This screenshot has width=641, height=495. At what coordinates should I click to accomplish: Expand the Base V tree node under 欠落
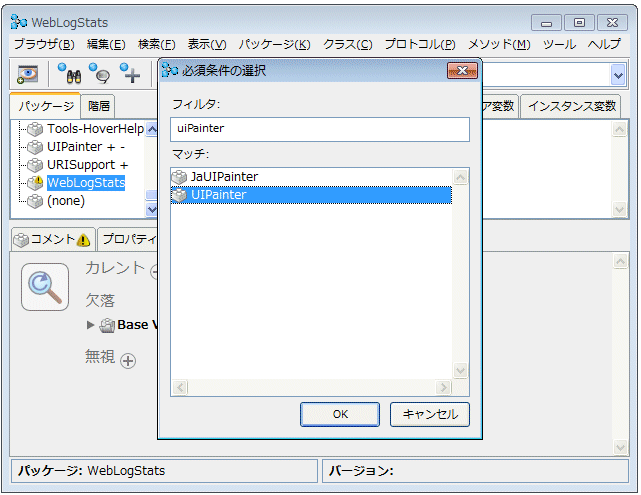pos(91,325)
